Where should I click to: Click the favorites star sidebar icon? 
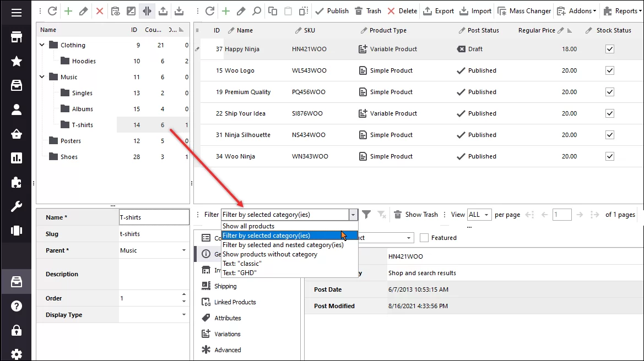(17, 61)
